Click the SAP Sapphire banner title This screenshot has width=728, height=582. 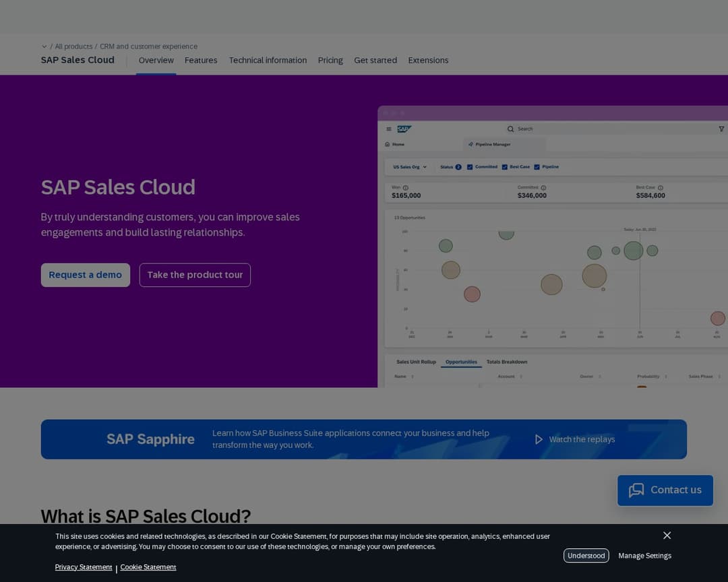click(150, 439)
